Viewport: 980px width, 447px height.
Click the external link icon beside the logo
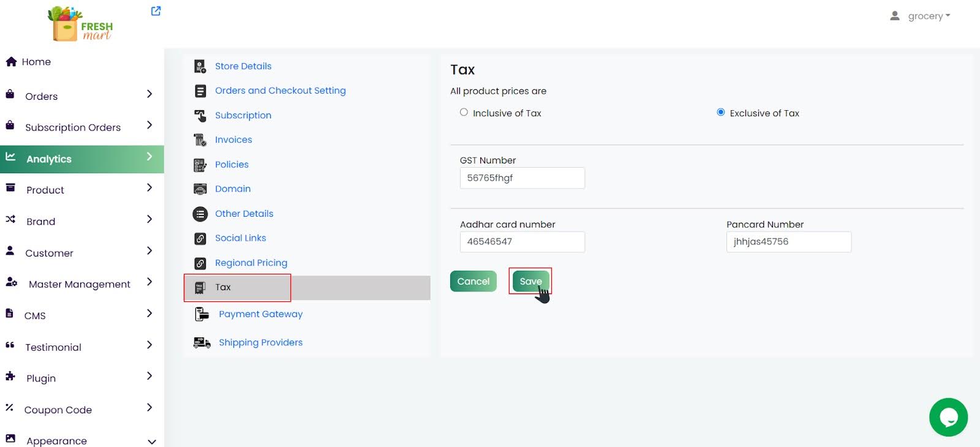(156, 11)
